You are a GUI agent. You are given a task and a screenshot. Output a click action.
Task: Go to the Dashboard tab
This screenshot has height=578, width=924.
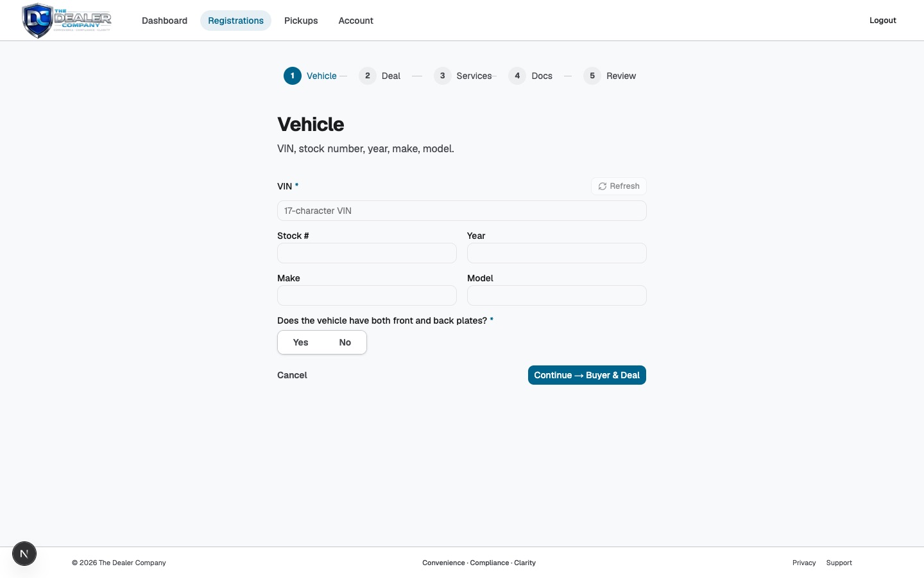pyautogui.click(x=164, y=21)
